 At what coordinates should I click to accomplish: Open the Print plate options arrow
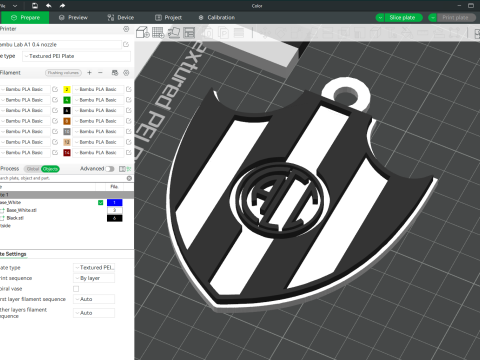(432, 18)
